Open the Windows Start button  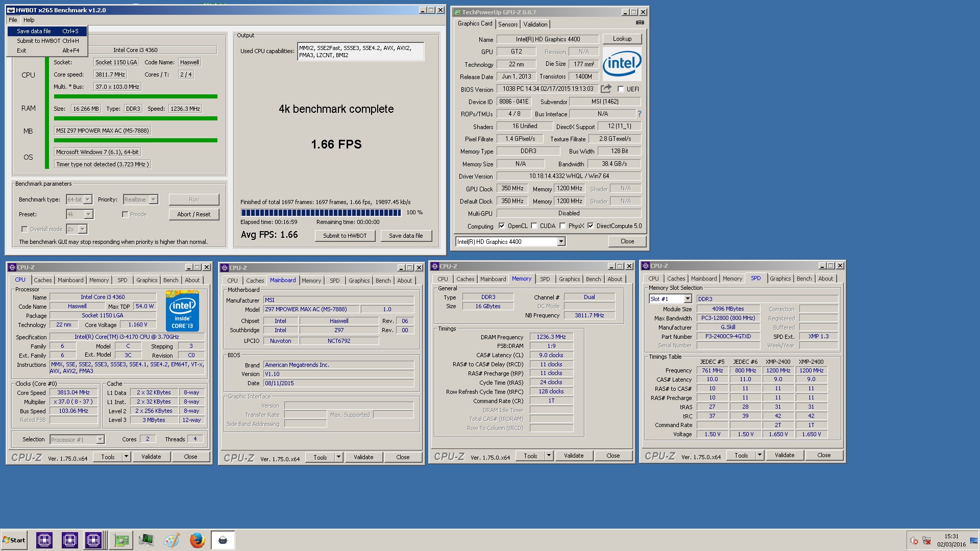(x=14, y=540)
